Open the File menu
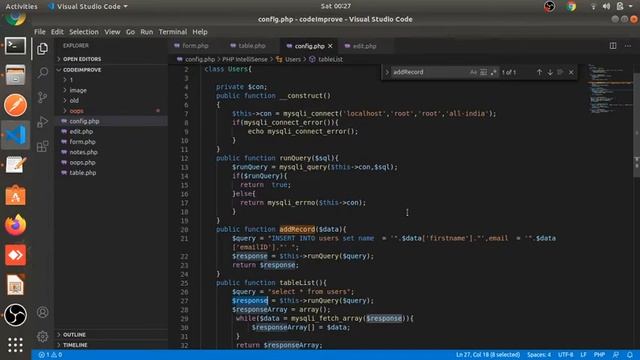Viewport: 640px width, 360px height. click(40, 32)
